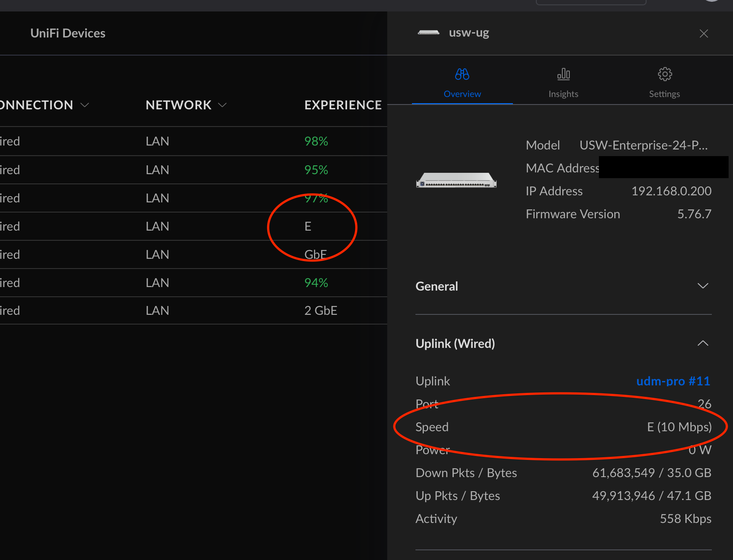Click the Insights bar chart icon

coord(563,74)
